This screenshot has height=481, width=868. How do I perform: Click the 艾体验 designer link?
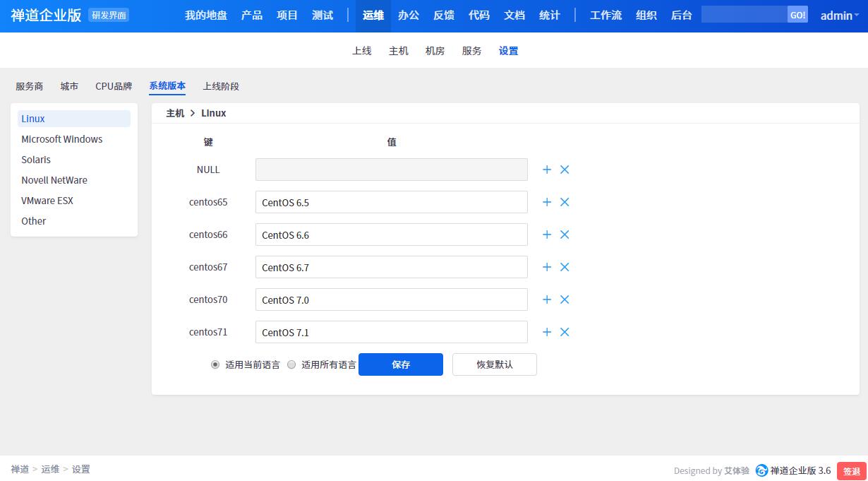[x=737, y=470]
